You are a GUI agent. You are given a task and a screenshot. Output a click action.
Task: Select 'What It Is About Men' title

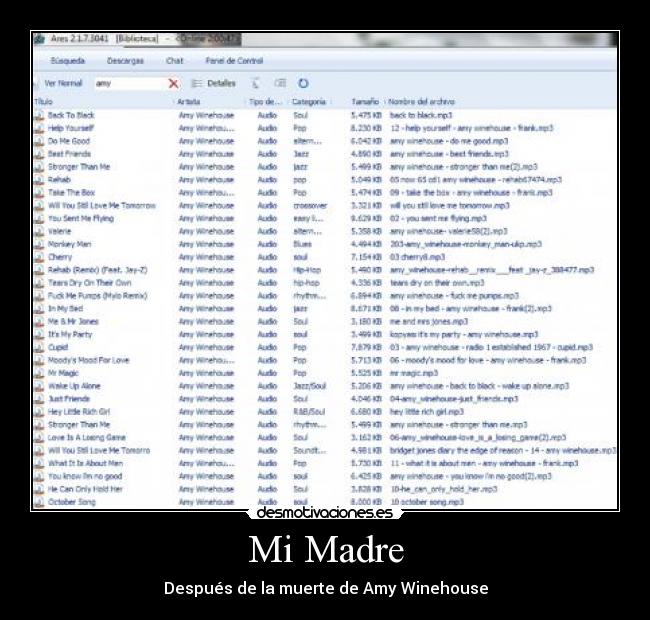pos(85,463)
